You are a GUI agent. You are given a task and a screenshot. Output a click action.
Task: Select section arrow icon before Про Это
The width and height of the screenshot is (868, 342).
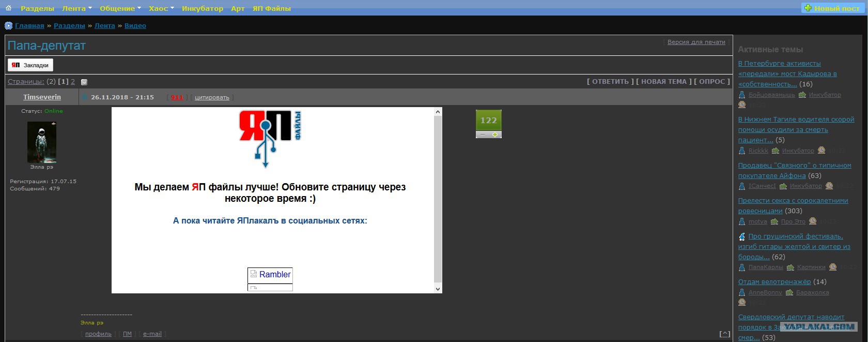tap(774, 221)
